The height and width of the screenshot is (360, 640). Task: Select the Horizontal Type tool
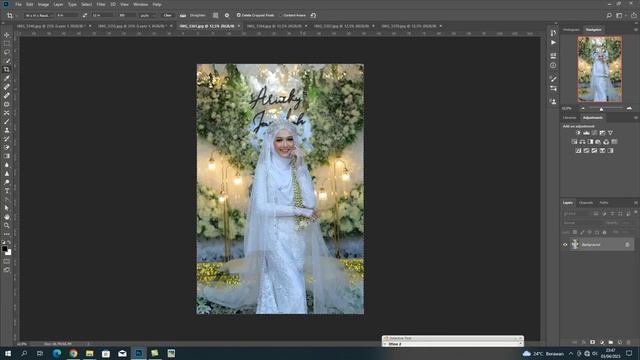tap(7, 191)
